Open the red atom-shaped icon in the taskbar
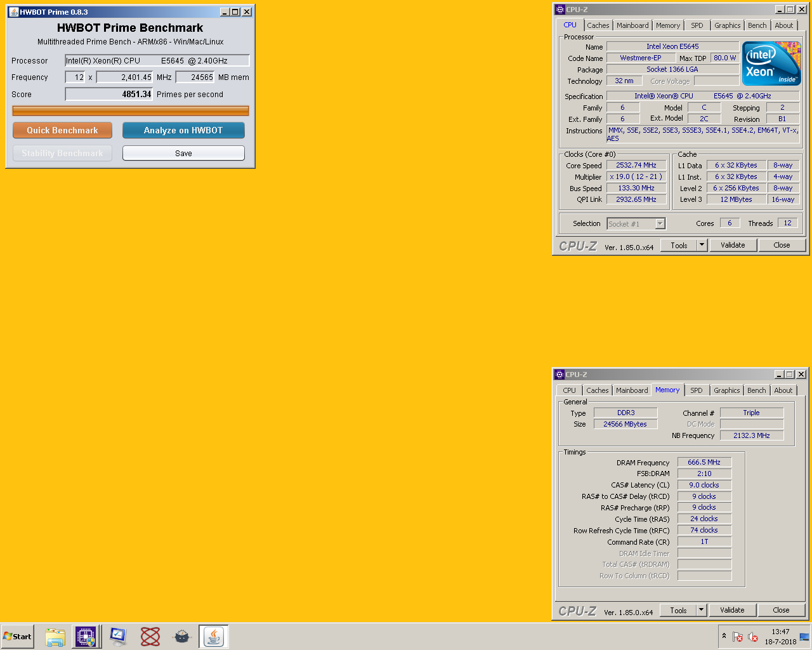 150,637
